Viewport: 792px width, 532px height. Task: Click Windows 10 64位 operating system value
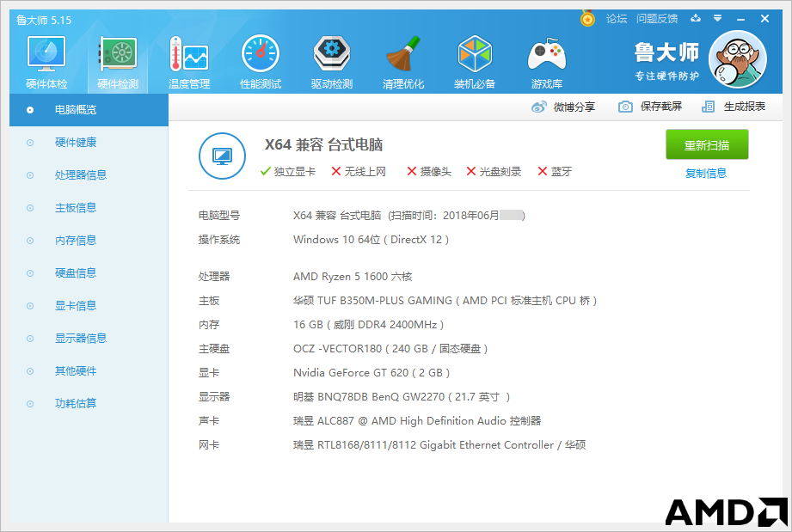371,239
